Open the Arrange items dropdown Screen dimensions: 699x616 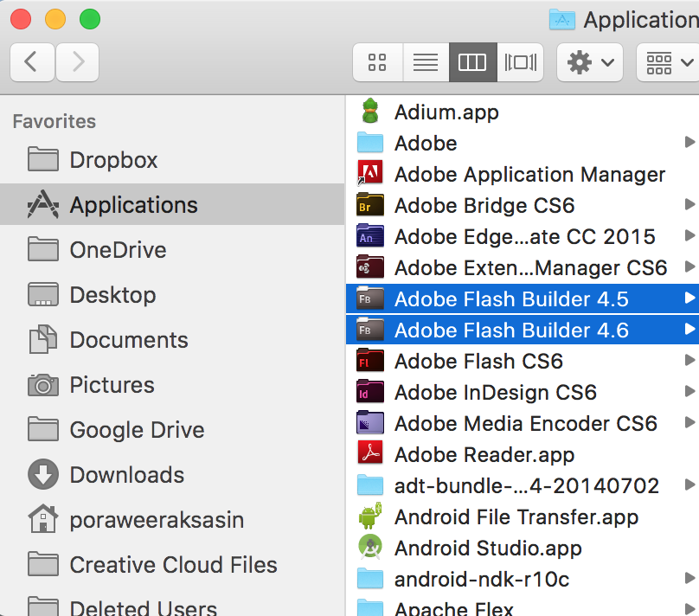(x=668, y=62)
